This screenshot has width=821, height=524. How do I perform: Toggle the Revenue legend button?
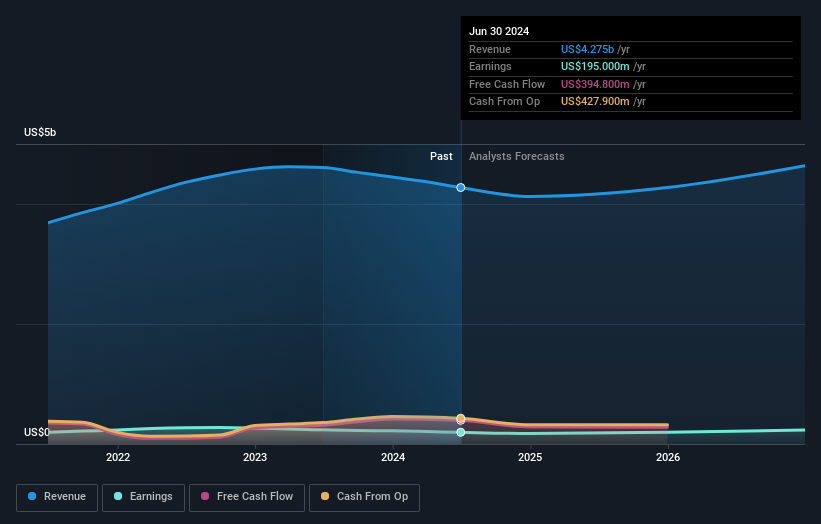57,497
